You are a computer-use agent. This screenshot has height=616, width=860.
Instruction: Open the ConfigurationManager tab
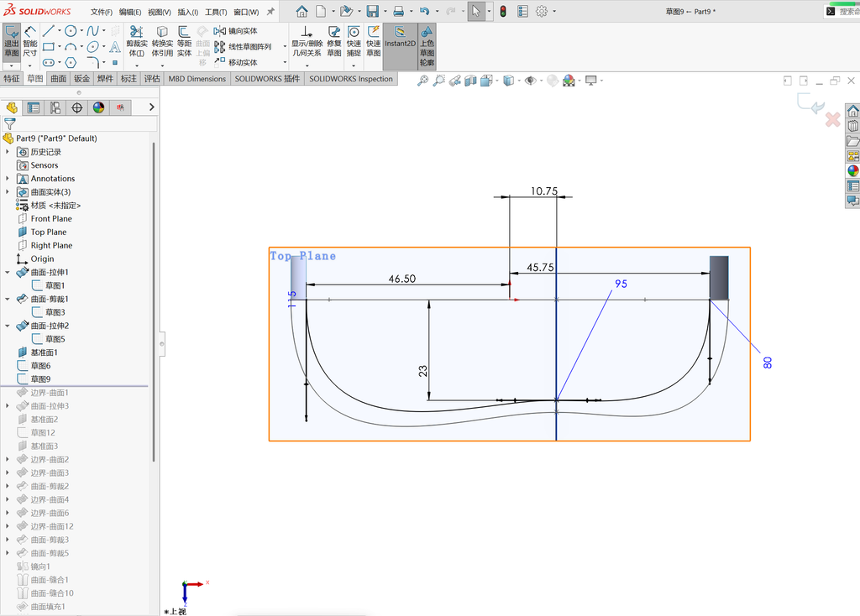pyautogui.click(x=55, y=107)
